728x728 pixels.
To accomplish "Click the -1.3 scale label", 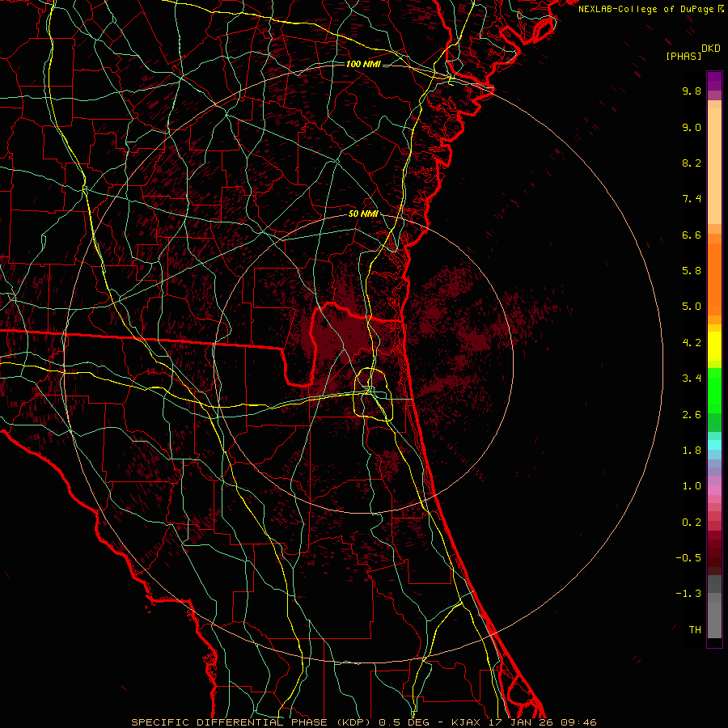I will pyautogui.click(x=688, y=594).
